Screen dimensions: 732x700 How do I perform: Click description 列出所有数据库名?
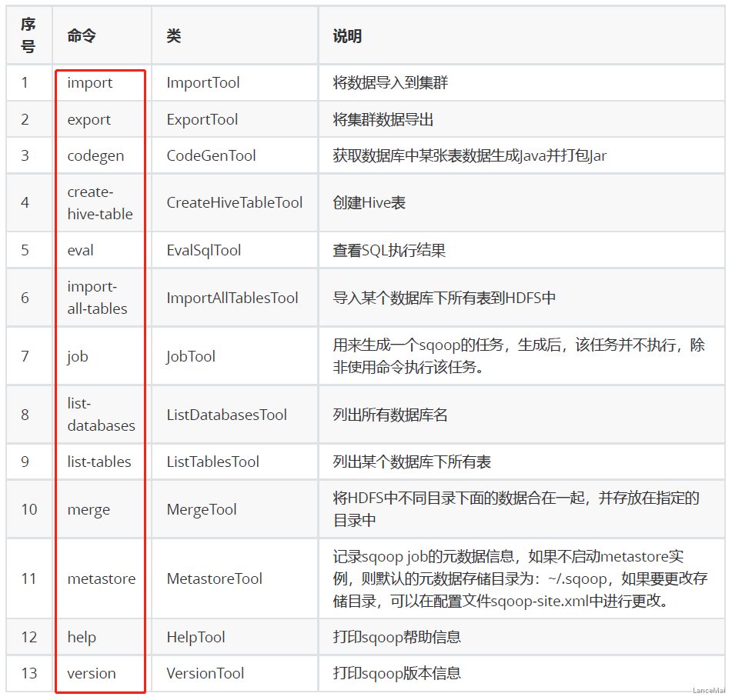tap(389, 415)
